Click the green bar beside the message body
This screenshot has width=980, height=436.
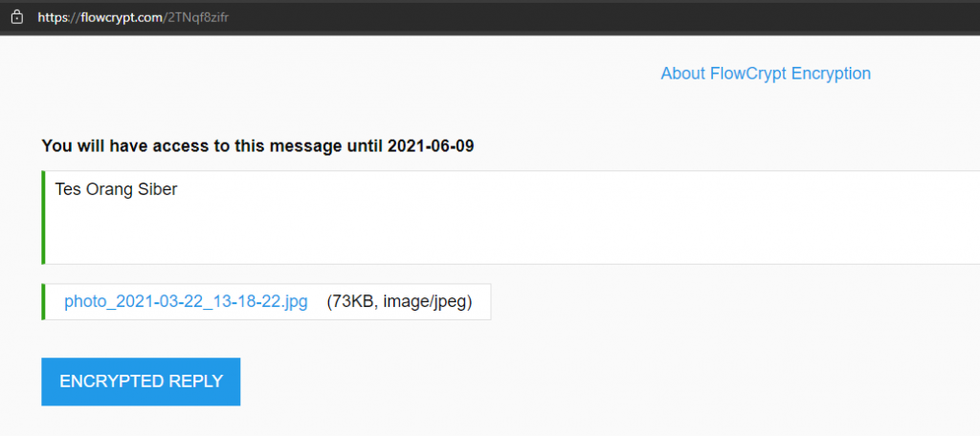(43, 217)
